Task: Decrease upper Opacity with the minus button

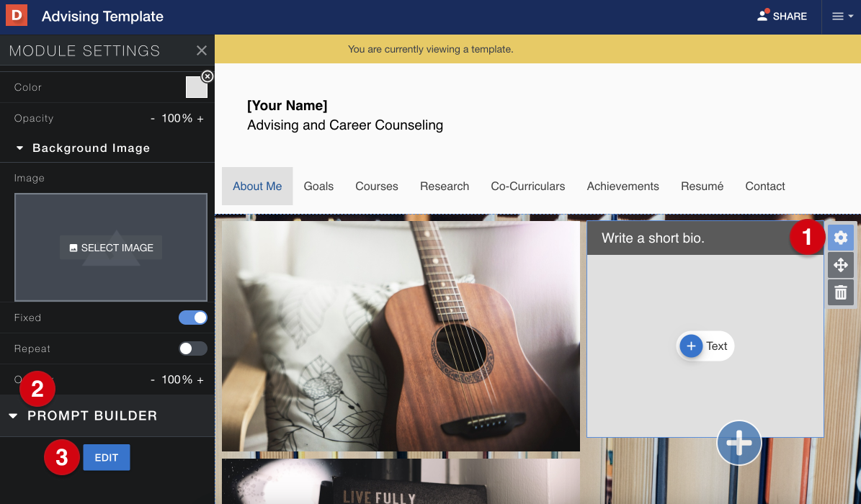Action: coord(153,119)
